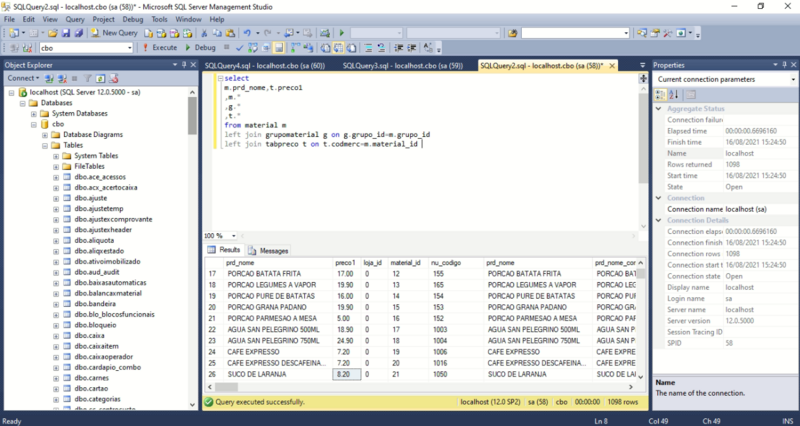
Task: Click Object Explorer connect server icon
Action: point(49,79)
